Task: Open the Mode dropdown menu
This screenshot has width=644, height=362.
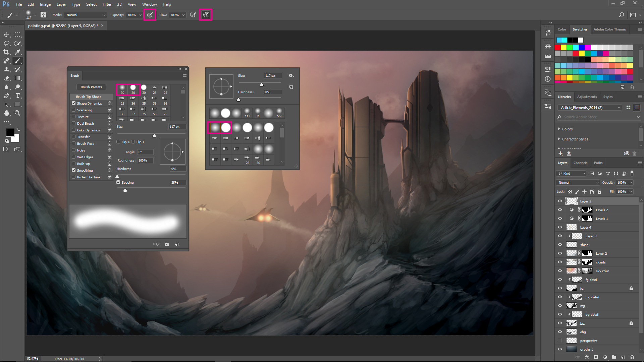Action: coord(85,15)
